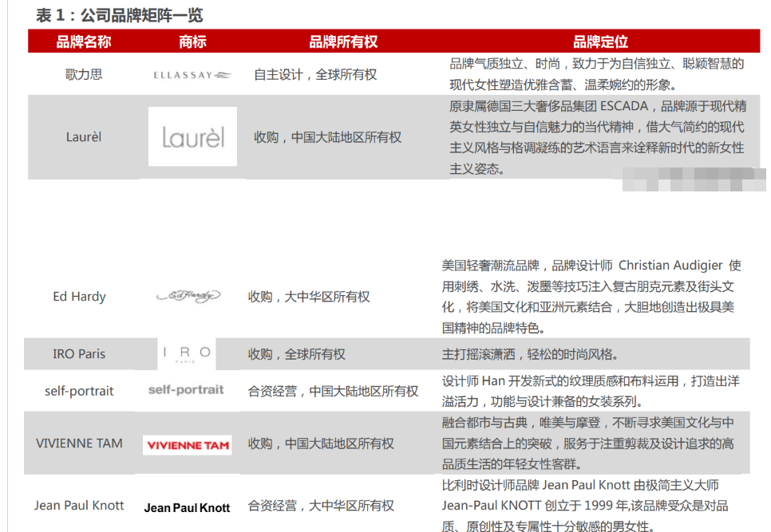771x532 pixels.
Task: Click the VIVIENNE TAM brand positioning description
Action: [x=588, y=443]
